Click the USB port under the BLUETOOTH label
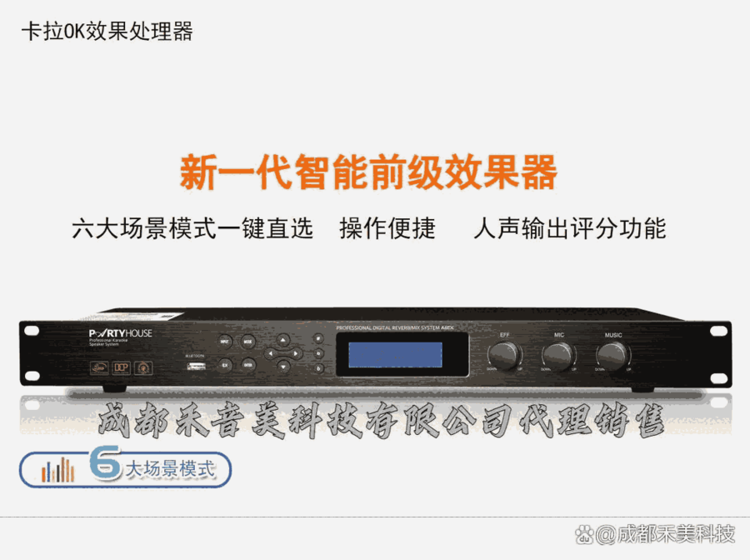The width and height of the screenshot is (750, 560). tap(195, 367)
